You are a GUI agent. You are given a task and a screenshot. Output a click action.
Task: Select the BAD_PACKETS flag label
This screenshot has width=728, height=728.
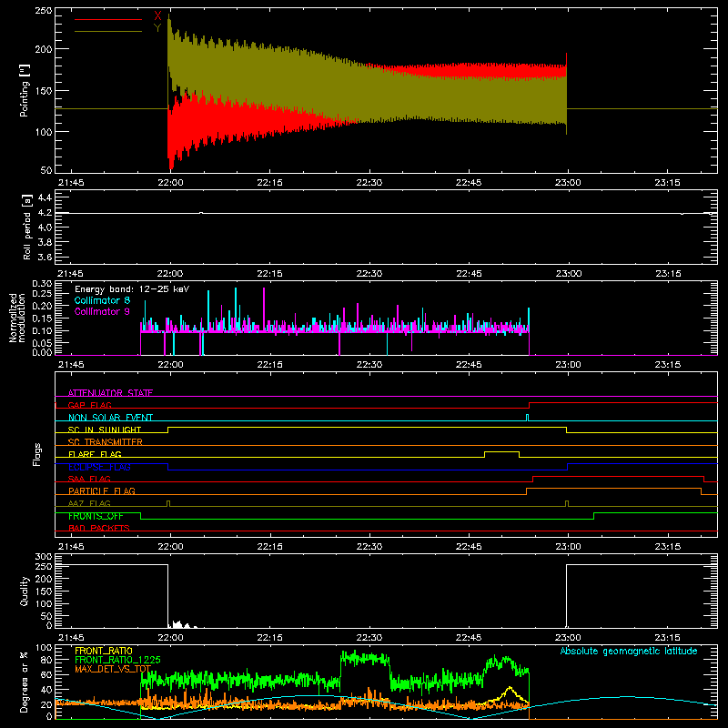point(99,528)
